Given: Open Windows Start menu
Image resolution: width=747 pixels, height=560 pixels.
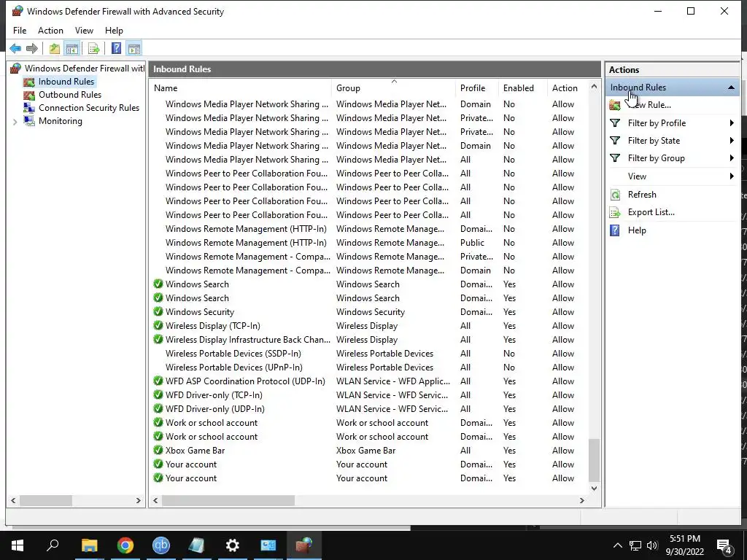Looking at the screenshot, I should pyautogui.click(x=18, y=545).
